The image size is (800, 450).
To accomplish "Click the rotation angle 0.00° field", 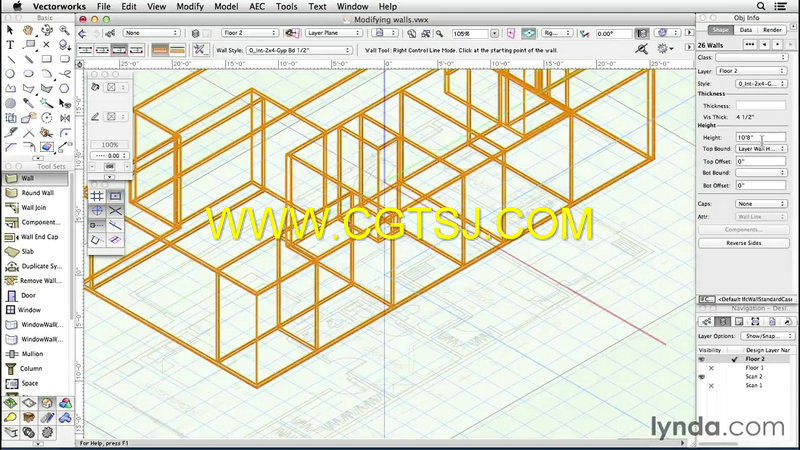I will tap(614, 33).
